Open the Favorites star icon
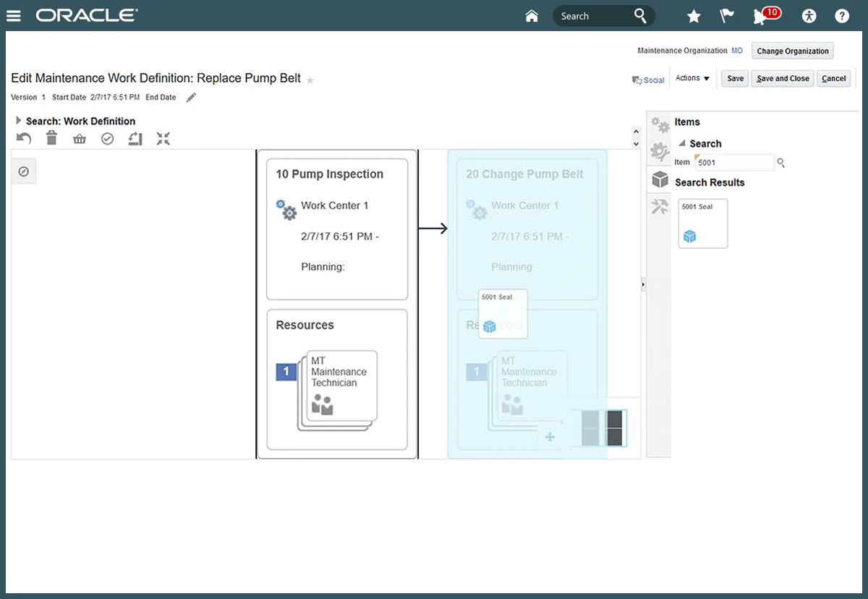 point(694,16)
